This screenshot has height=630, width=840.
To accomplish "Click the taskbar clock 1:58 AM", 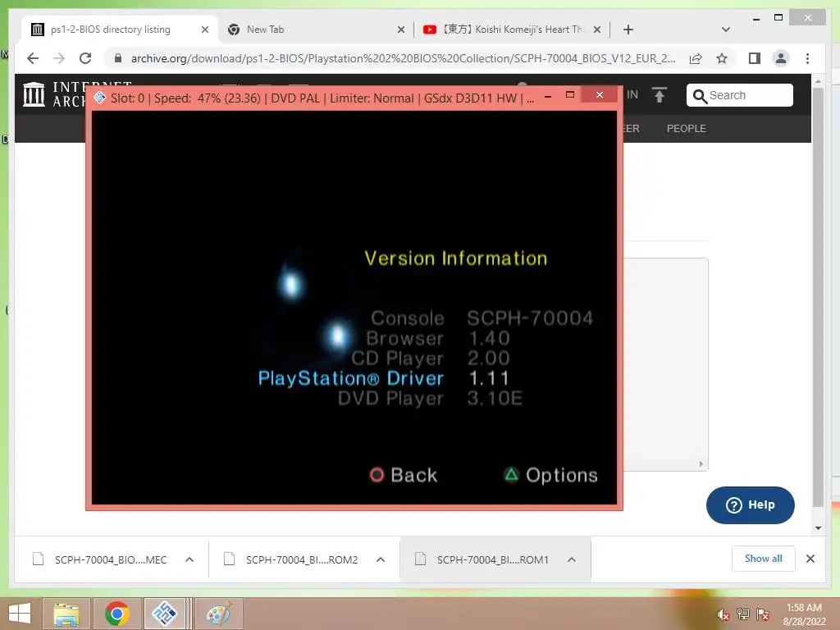I will pos(804,608).
